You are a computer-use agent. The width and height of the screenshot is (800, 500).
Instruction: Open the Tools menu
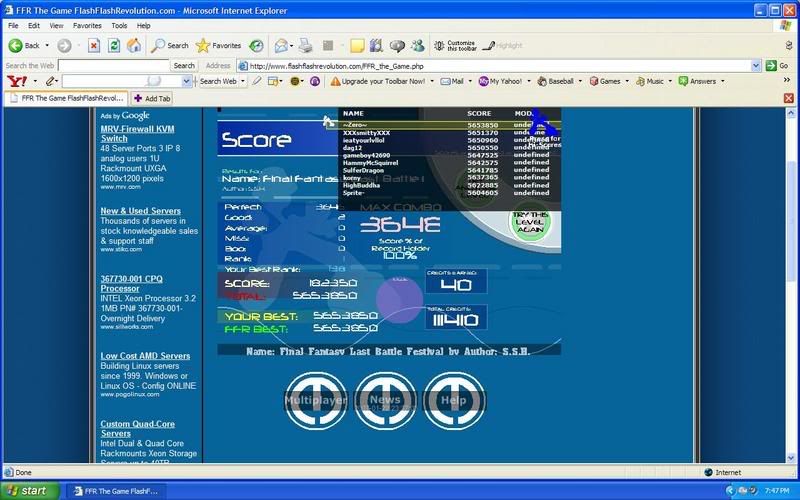[120, 24]
